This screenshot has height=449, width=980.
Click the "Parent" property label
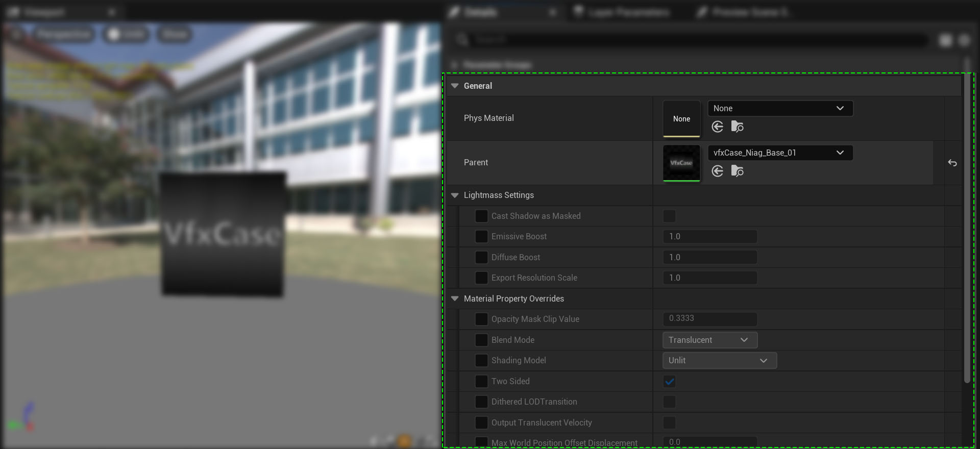476,162
